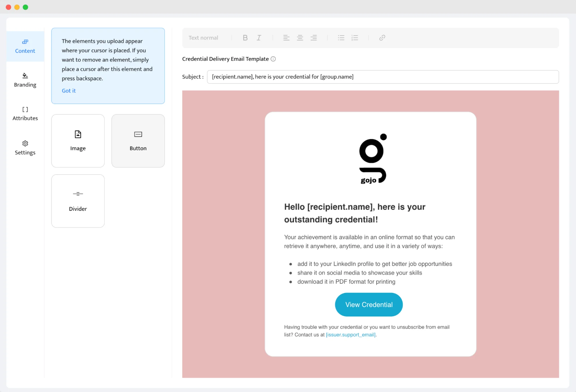This screenshot has width=576, height=392.
Task: Open the Content tab in sidebar
Action: (x=25, y=46)
